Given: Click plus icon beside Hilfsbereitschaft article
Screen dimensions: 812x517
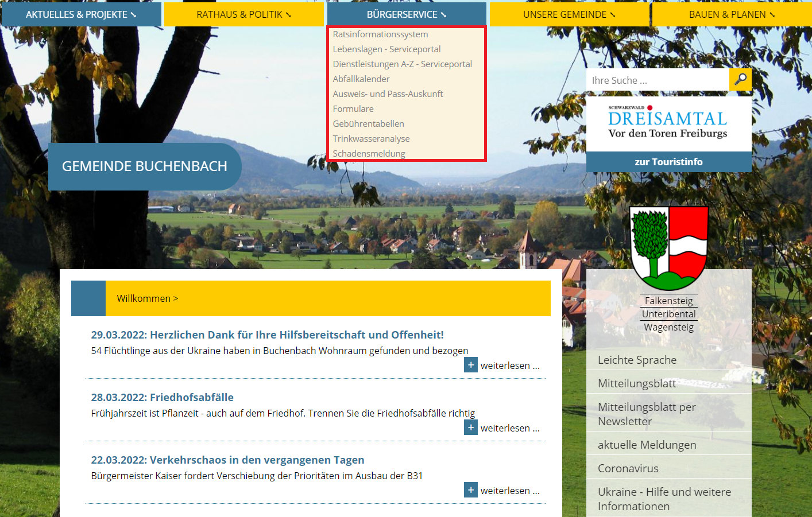Looking at the screenshot, I should tap(471, 365).
